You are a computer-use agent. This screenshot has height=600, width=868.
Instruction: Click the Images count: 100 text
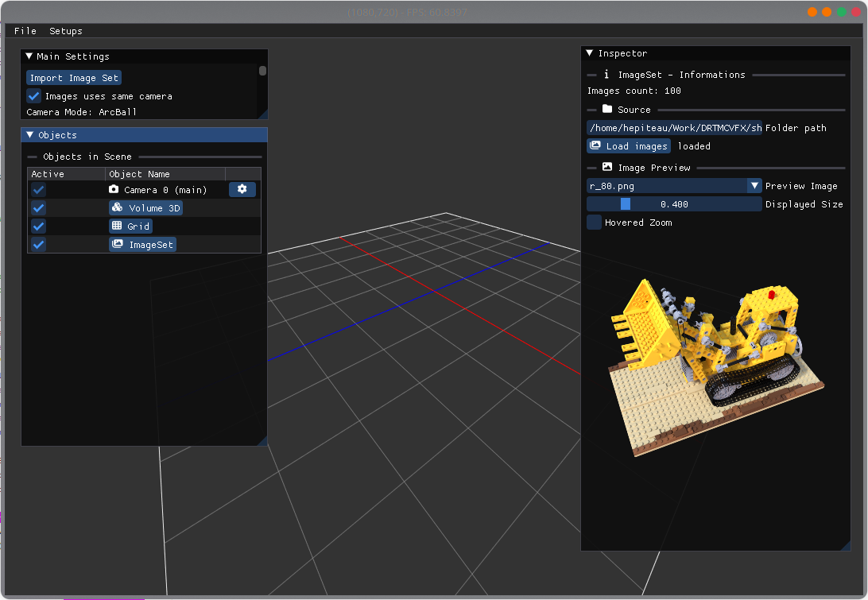(x=634, y=91)
